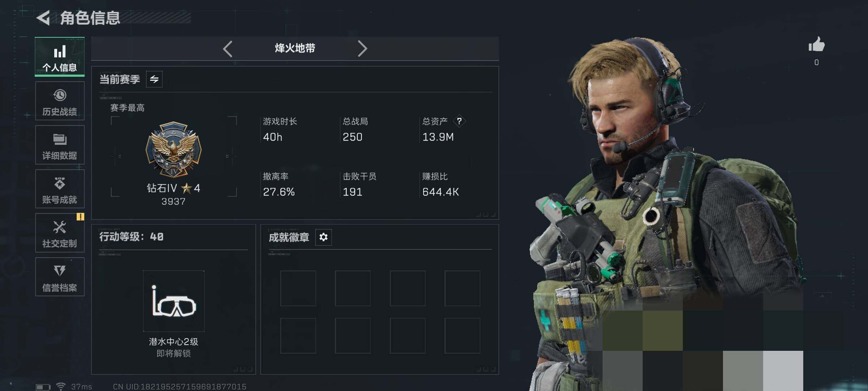Open the 个人信息 tab
The height and width of the screenshot is (391, 868).
point(60,57)
